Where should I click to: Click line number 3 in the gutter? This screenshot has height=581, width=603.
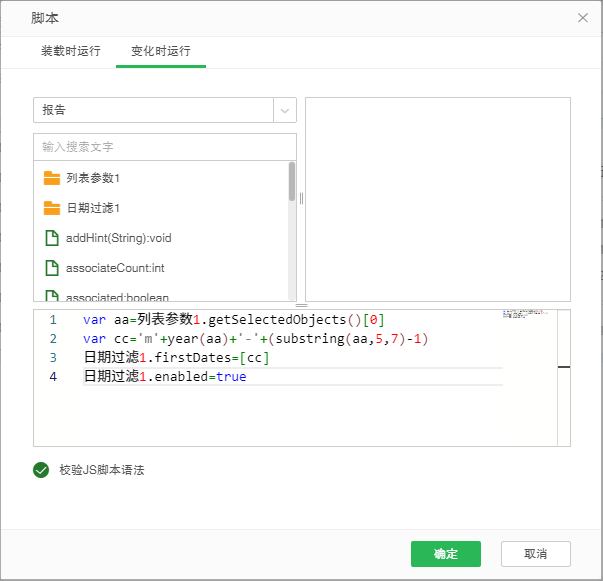click(53, 358)
